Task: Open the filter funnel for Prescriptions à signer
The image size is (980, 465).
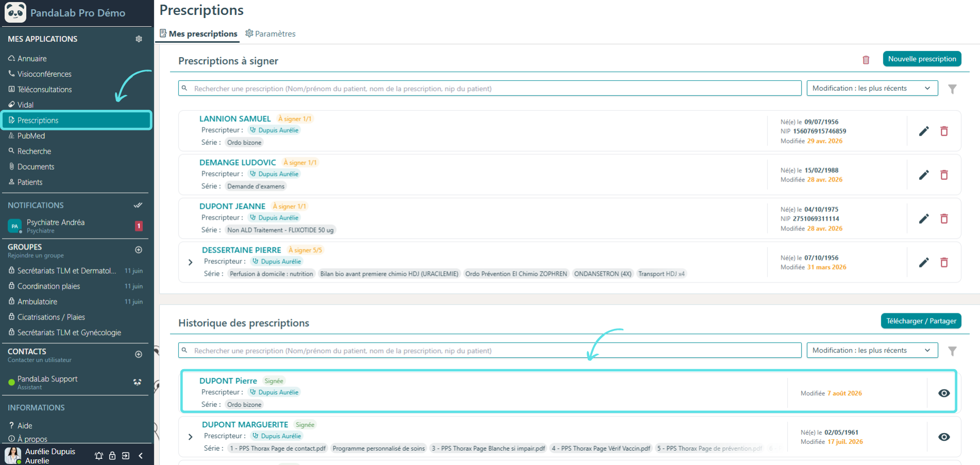Action: point(952,89)
